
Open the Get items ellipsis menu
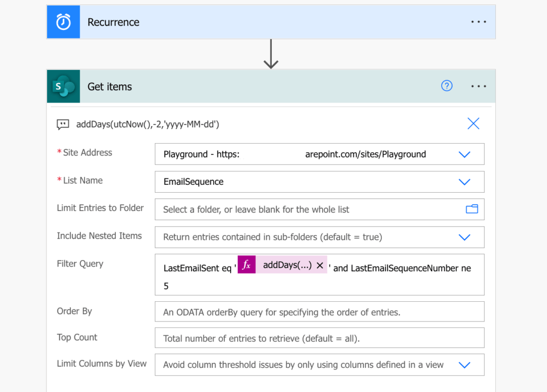point(478,85)
